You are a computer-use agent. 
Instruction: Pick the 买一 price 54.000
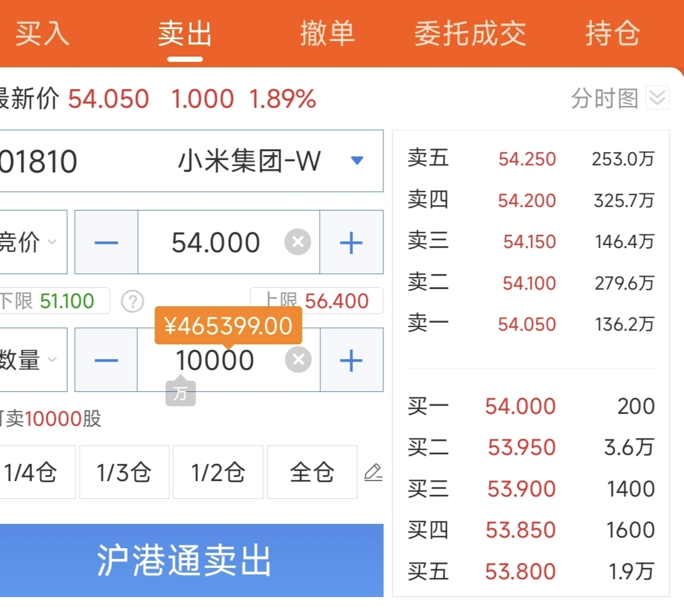[521, 406]
